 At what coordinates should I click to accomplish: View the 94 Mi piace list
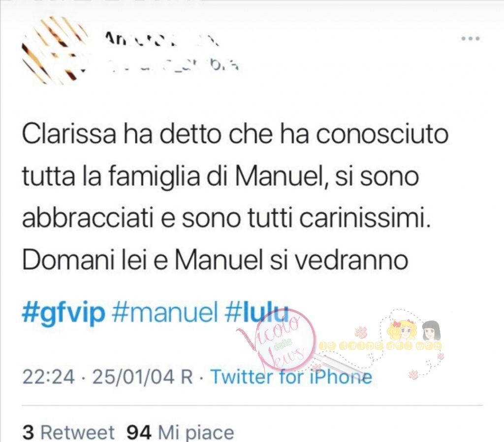click(180, 432)
